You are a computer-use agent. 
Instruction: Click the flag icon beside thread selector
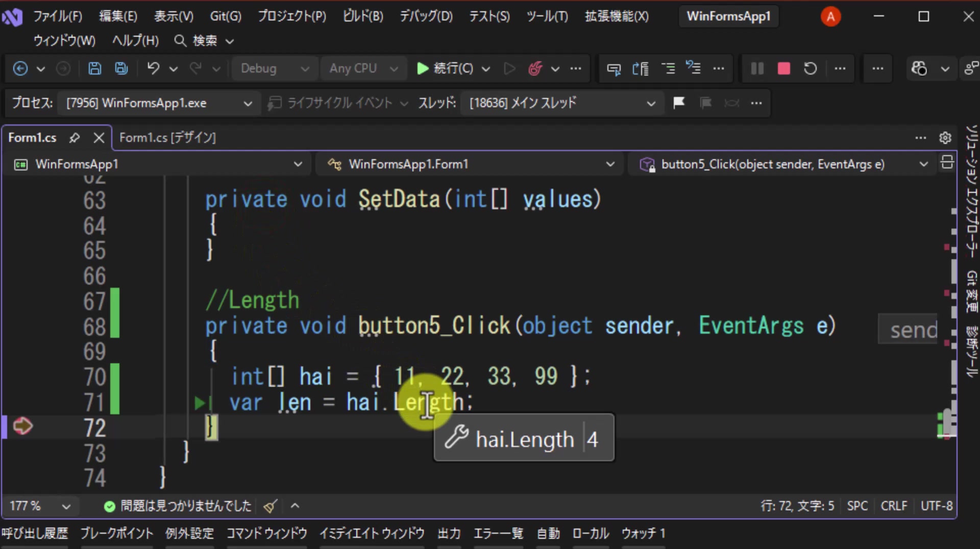pyautogui.click(x=679, y=103)
